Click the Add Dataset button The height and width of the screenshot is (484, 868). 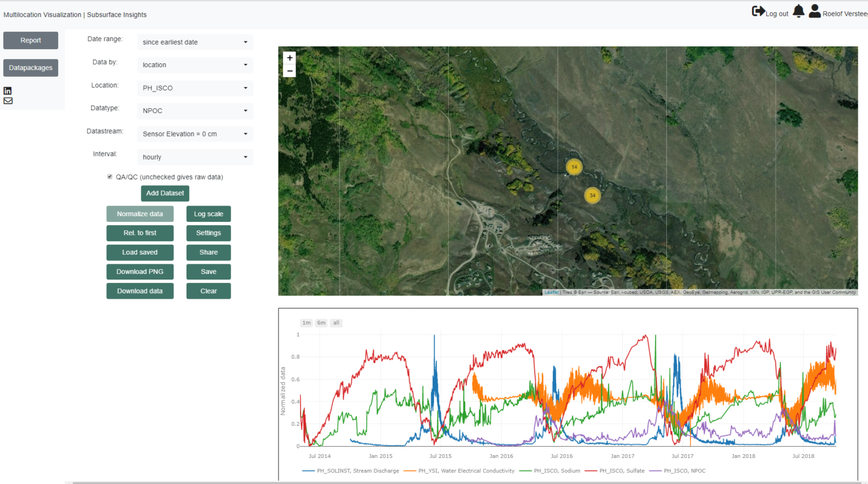click(x=165, y=193)
